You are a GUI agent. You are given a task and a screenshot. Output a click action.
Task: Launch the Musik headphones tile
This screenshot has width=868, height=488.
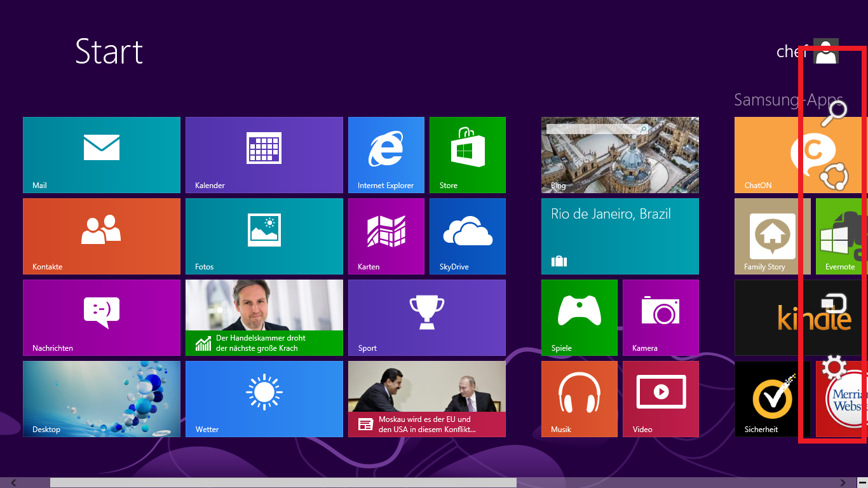click(579, 398)
